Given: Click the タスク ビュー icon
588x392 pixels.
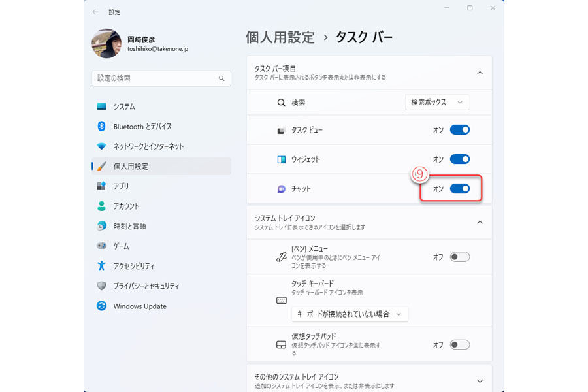Looking at the screenshot, I should pyautogui.click(x=281, y=130).
